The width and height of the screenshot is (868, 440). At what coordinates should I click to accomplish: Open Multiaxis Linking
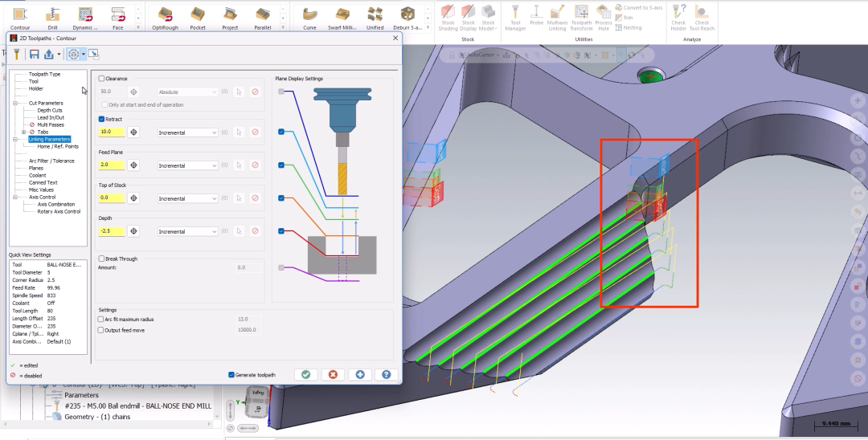557,17
